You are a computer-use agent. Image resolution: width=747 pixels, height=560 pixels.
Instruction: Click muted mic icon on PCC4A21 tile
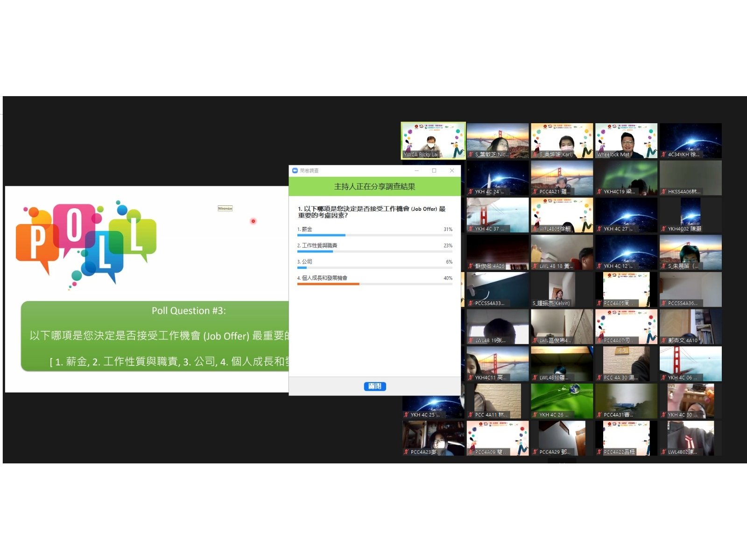click(535, 192)
